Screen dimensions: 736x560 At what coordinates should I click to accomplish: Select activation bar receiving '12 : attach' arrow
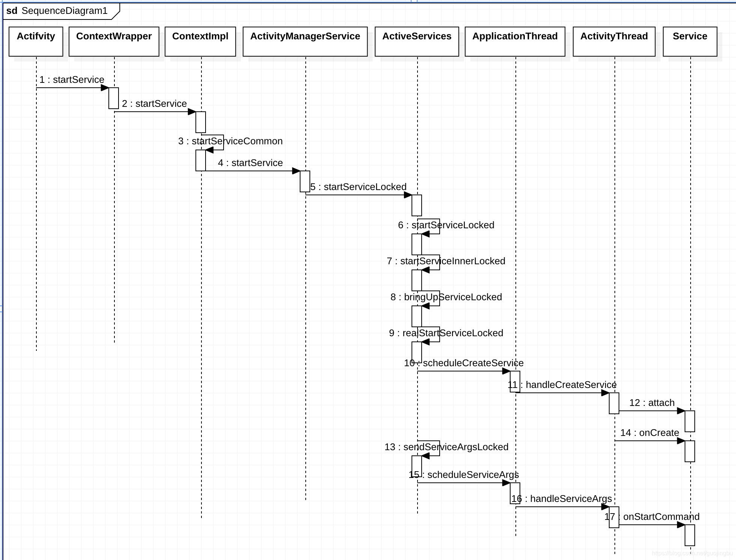pos(690,421)
